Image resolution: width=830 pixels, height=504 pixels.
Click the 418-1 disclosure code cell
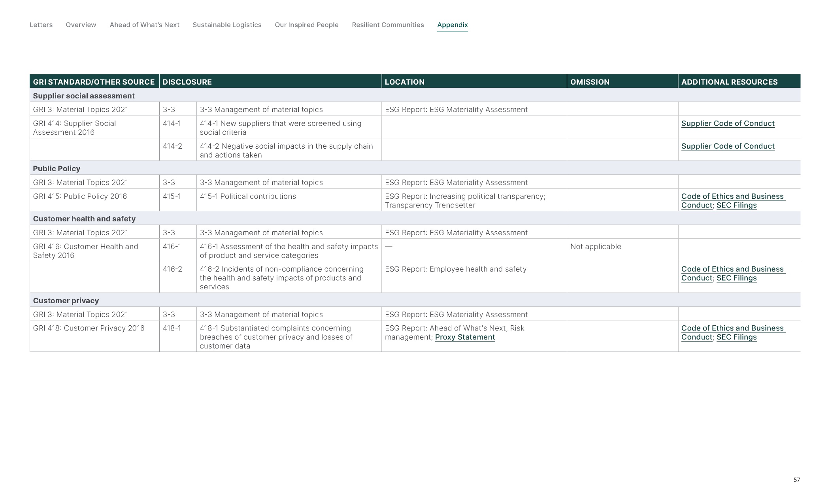[178, 336]
